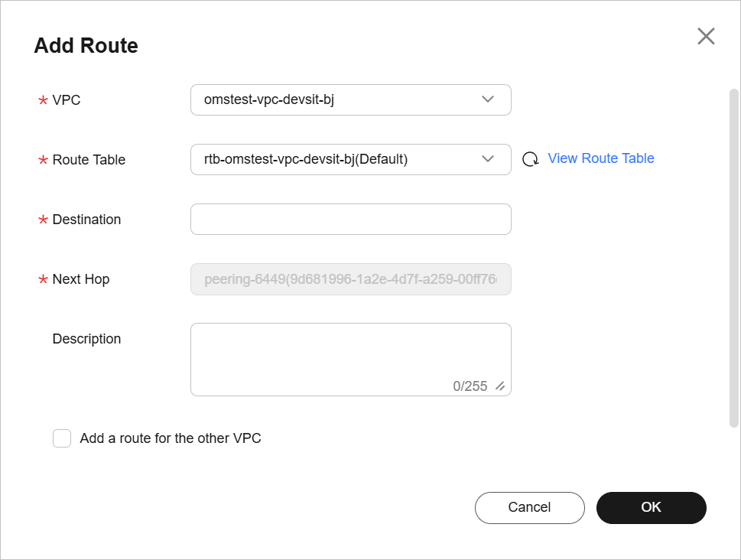Click the disabled Next Hop peering field
The height and width of the screenshot is (560, 741).
[x=350, y=279]
